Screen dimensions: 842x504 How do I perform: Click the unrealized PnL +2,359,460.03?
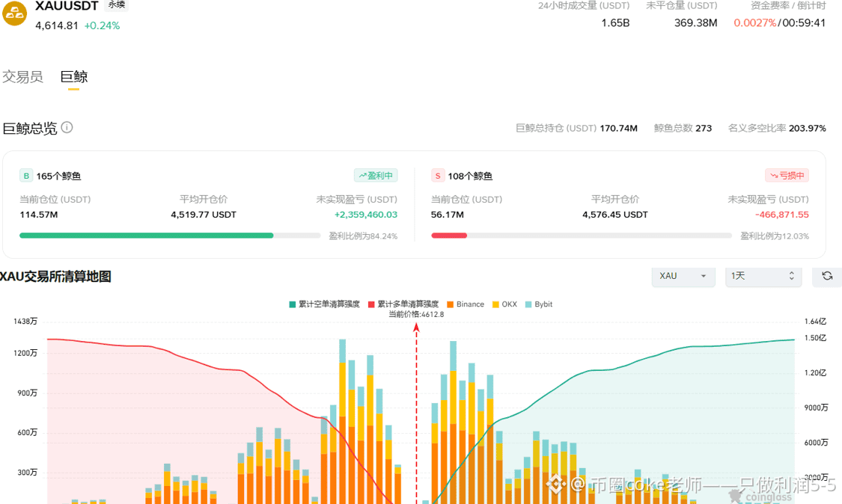366,215
